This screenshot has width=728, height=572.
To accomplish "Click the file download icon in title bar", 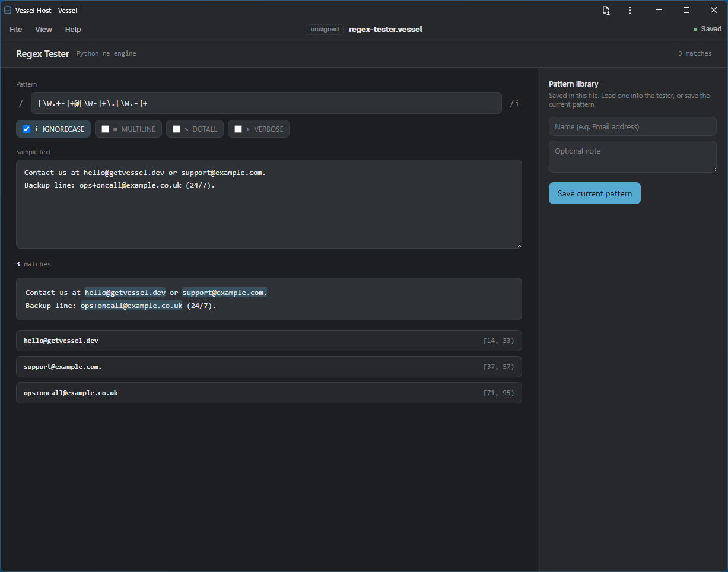I will coord(606,10).
